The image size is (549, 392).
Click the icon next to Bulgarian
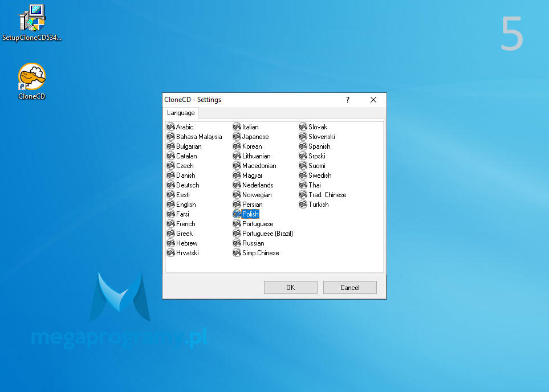click(x=171, y=146)
